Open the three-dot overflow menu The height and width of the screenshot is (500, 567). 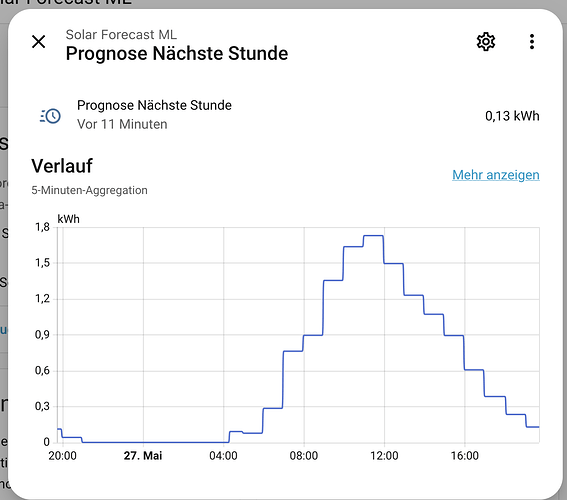coord(532,42)
